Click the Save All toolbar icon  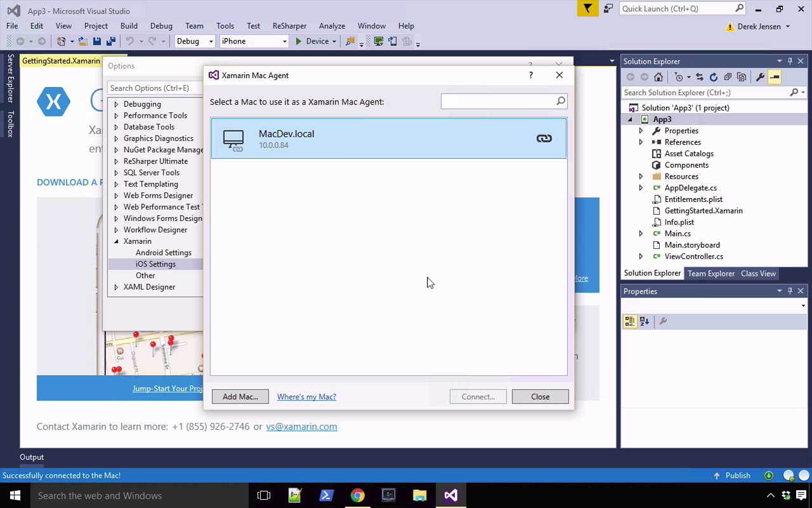pyautogui.click(x=111, y=41)
